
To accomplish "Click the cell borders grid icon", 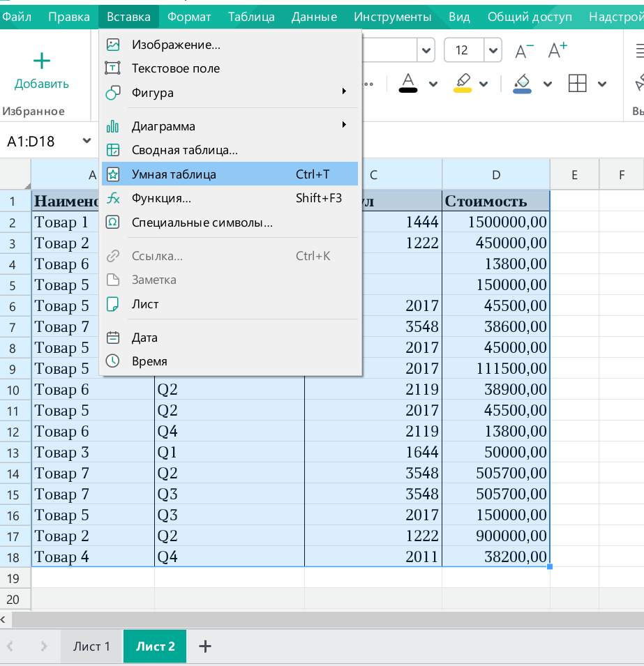I will 578,84.
